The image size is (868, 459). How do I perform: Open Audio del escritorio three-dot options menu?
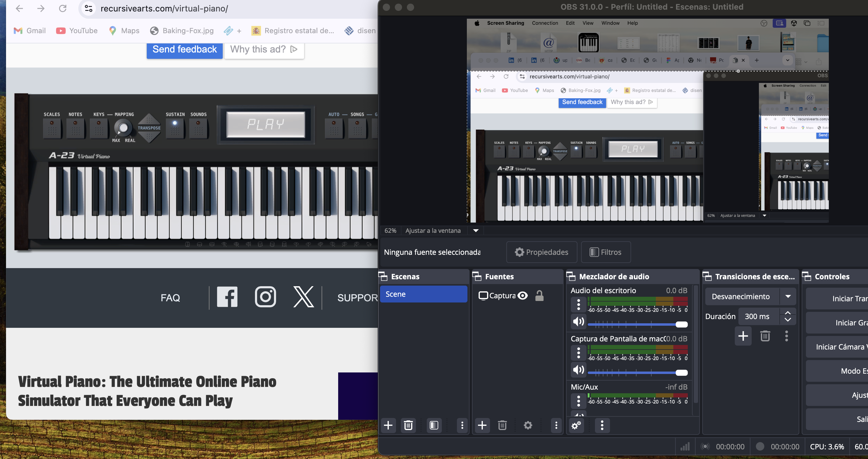coord(579,305)
